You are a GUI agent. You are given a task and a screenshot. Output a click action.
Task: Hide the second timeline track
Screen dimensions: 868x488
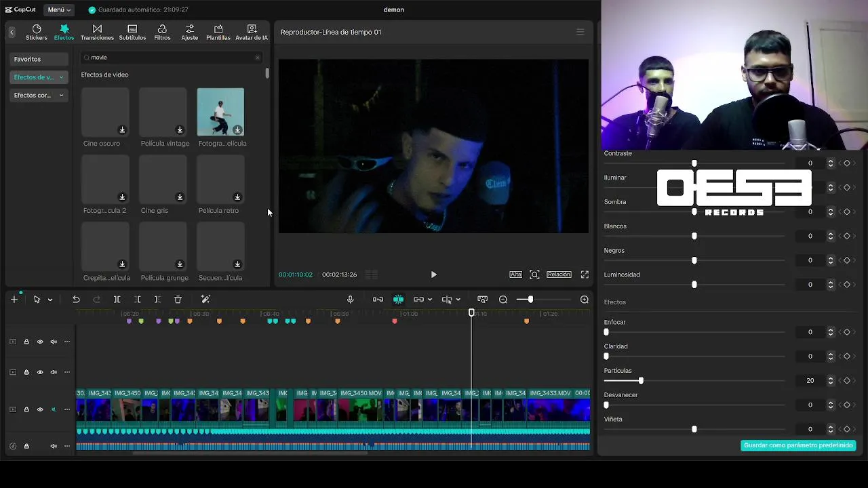pos(40,372)
